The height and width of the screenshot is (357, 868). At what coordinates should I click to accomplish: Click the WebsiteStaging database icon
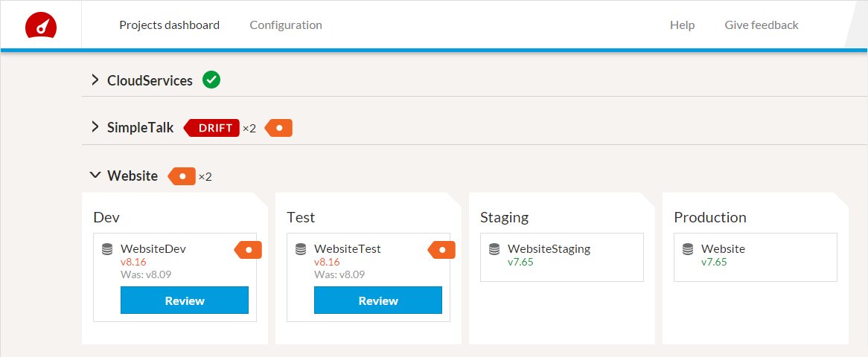494,249
